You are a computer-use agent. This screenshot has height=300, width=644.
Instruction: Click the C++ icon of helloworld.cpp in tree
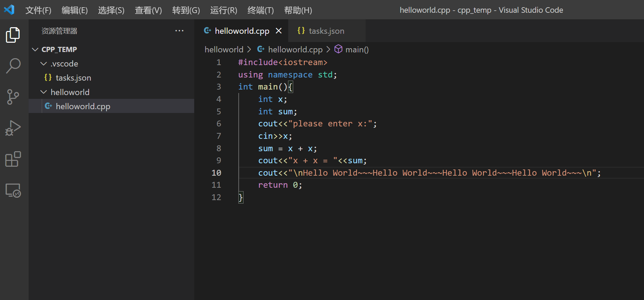coord(48,106)
